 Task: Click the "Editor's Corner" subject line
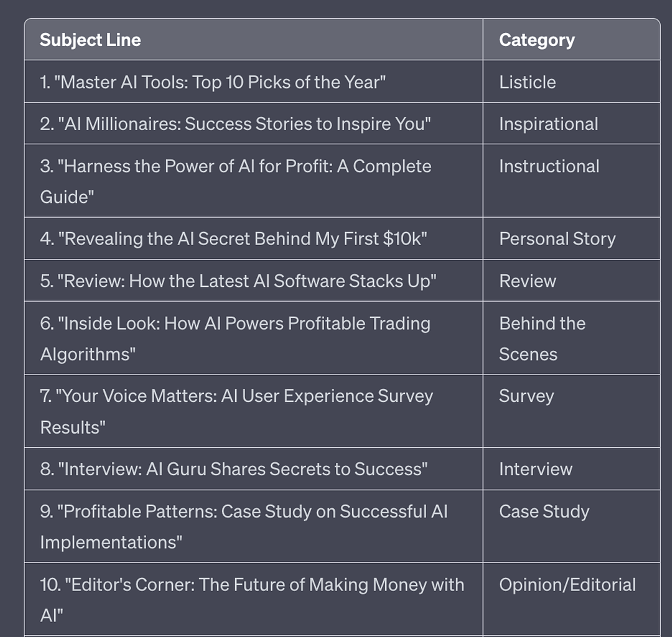[x=252, y=599]
